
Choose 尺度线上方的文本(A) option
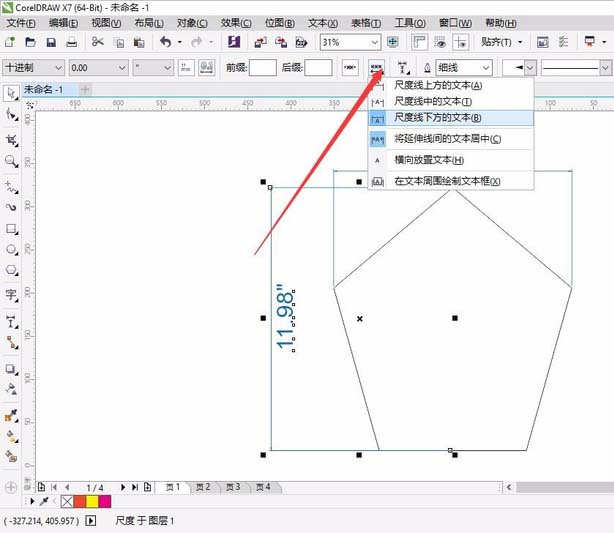tap(451, 85)
